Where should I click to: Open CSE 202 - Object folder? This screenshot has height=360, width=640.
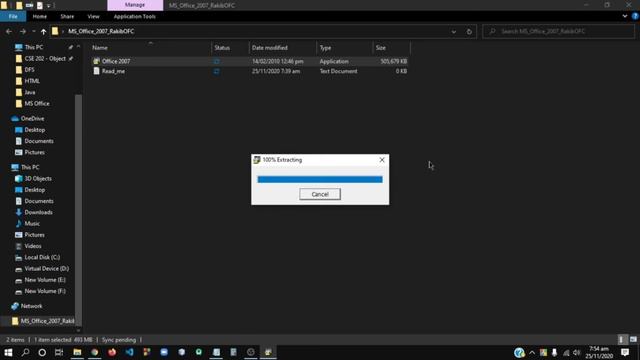tap(44, 59)
